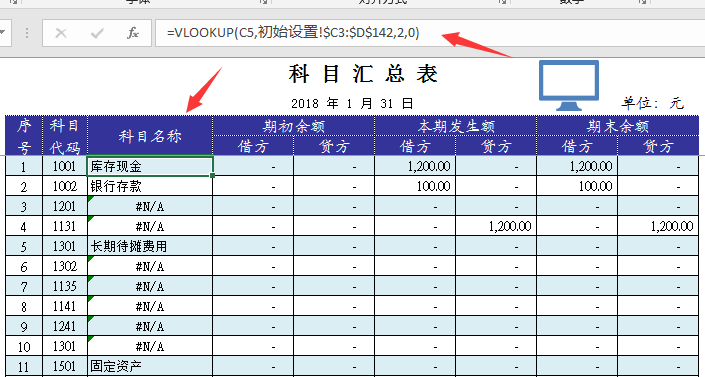705x377 pixels.
Task: Select 1,200.00 under 期末余额 借方 for 库存现金
Action: coord(577,166)
